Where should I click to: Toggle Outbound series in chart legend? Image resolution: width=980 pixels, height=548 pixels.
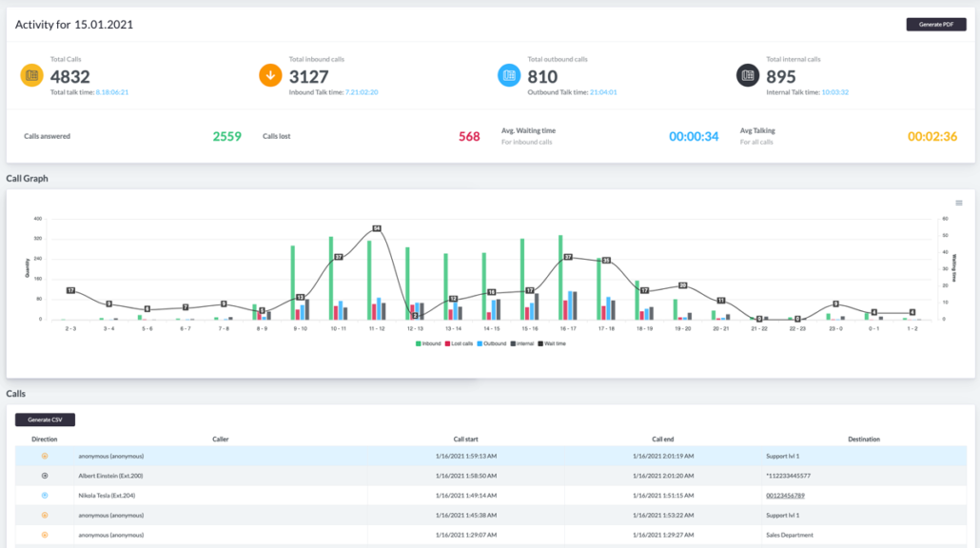tap(492, 343)
